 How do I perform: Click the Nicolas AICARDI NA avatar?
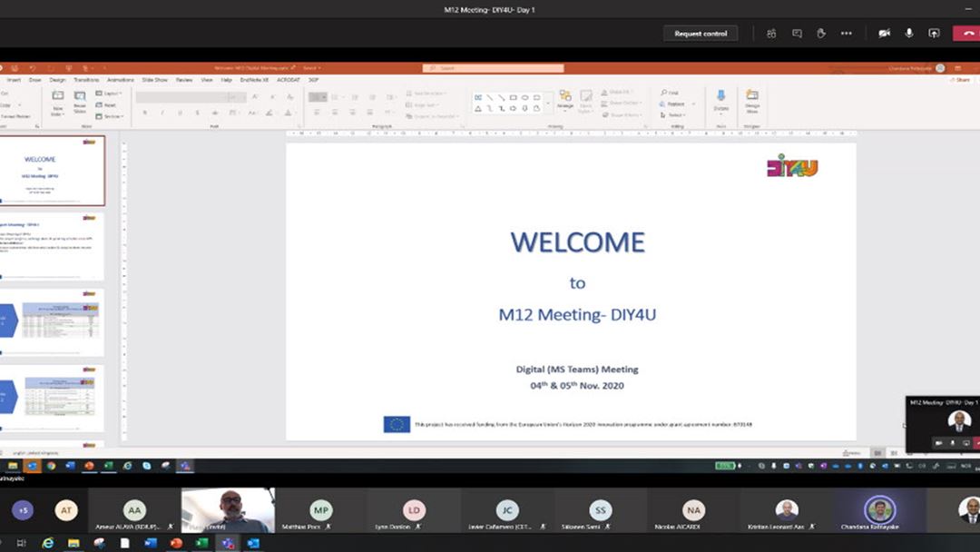point(693,510)
